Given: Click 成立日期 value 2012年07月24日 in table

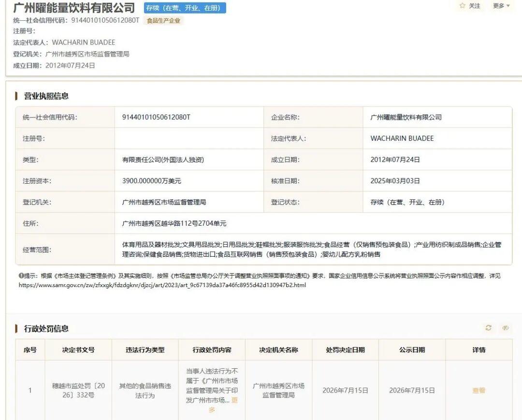Looking at the screenshot, I should (395, 160).
